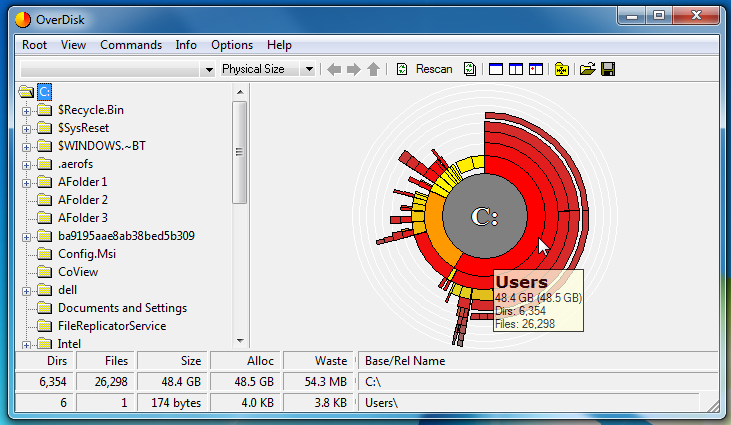
Task: Open the Help menu
Action: [x=279, y=45]
